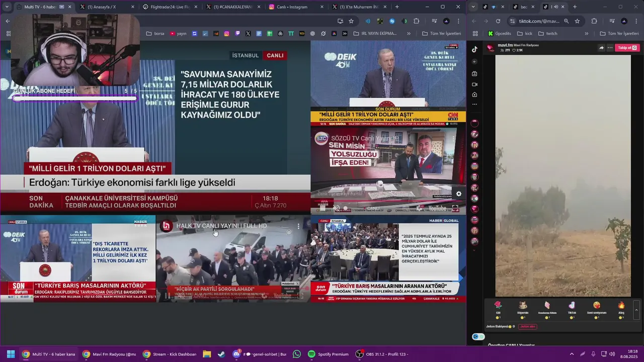Click the Halk TV video player
Viewport: 644px width, 362px height.
coord(233,259)
